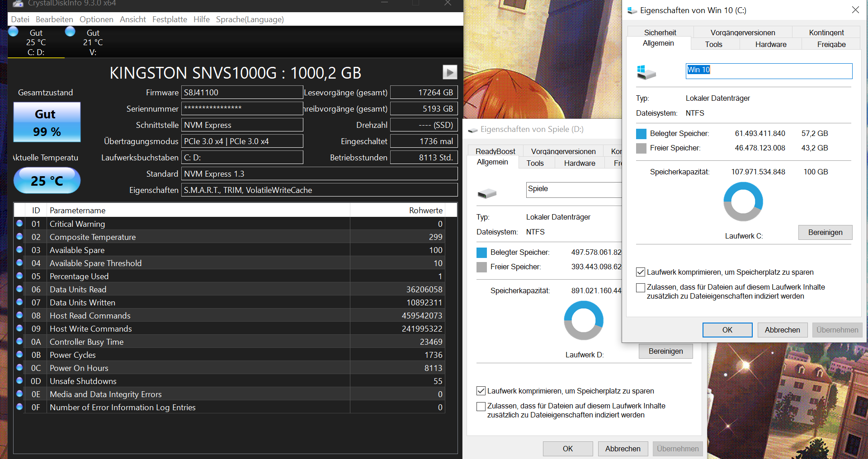This screenshot has width=868, height=459.
Task: Click the Available Spare Threshold status dot
Action: 19,262
